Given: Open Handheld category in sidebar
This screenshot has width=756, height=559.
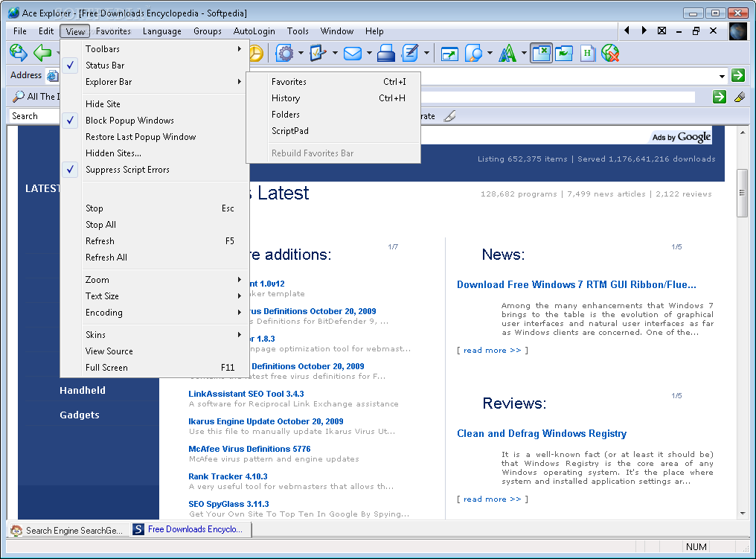Looking at the screenshot, I should point(83,390).
